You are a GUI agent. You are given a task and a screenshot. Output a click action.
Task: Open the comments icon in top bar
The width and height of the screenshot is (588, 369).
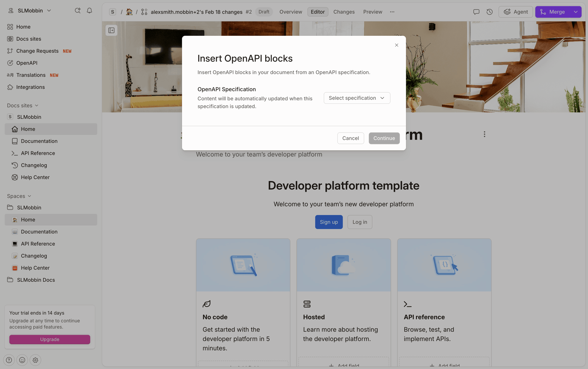[476, 12]
